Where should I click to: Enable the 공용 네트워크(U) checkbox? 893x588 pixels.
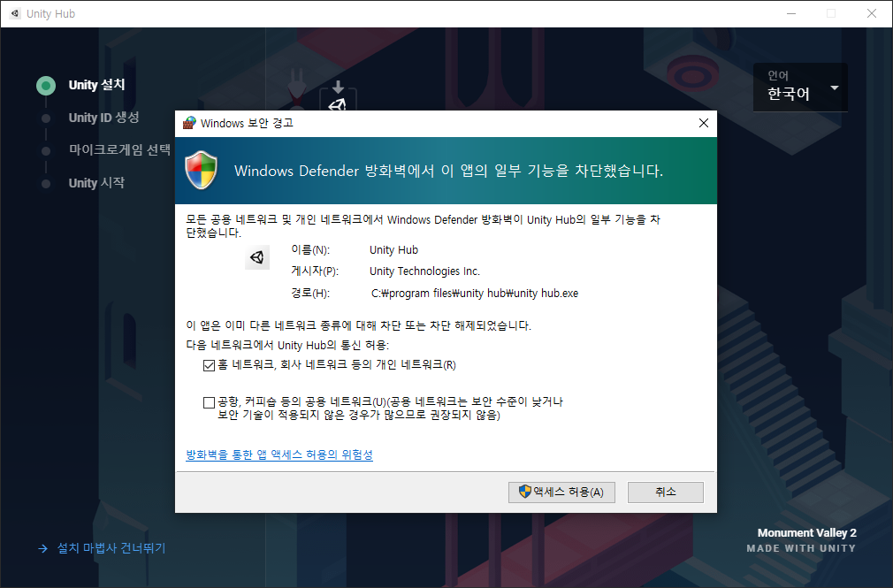209,403
